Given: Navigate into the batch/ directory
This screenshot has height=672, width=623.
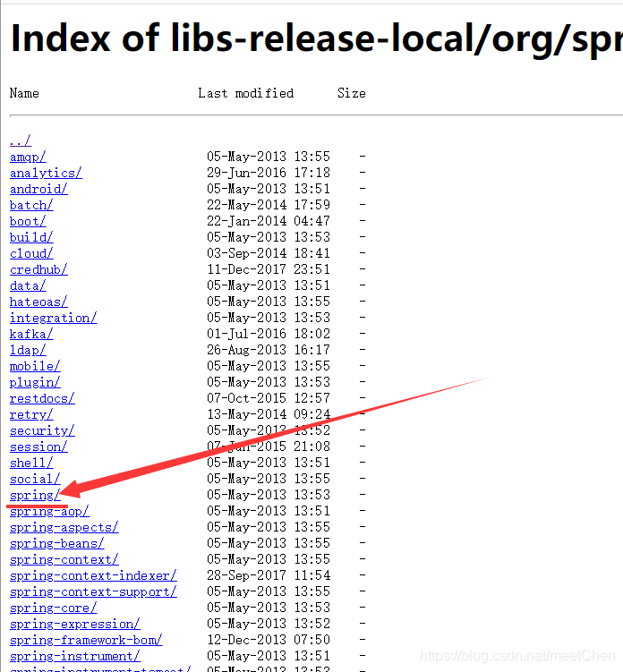Looking at the screenshot, I should click(x=30, y=205).
